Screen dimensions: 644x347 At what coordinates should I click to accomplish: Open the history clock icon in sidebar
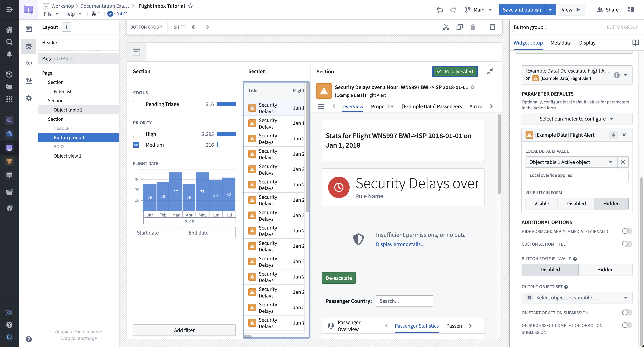tap(9, 74)
